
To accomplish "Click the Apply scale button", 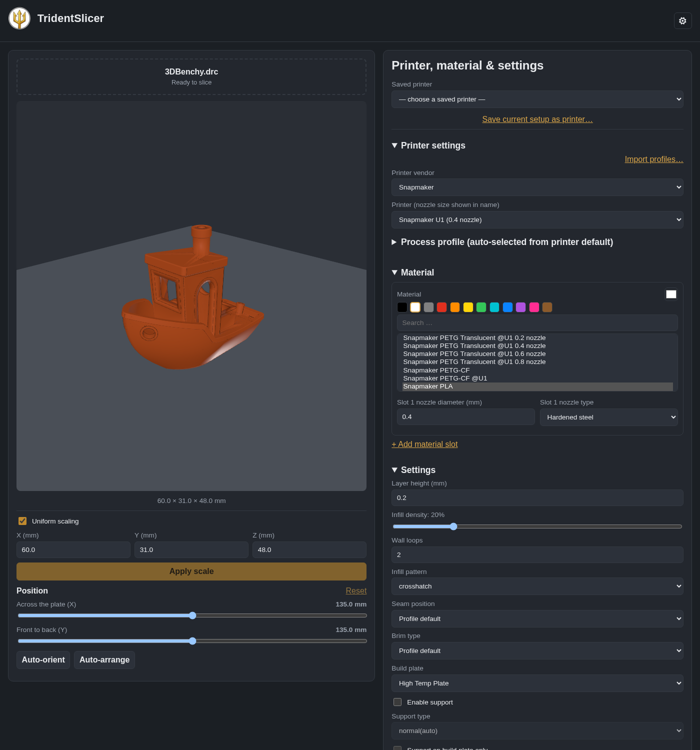I will (191, 571).
